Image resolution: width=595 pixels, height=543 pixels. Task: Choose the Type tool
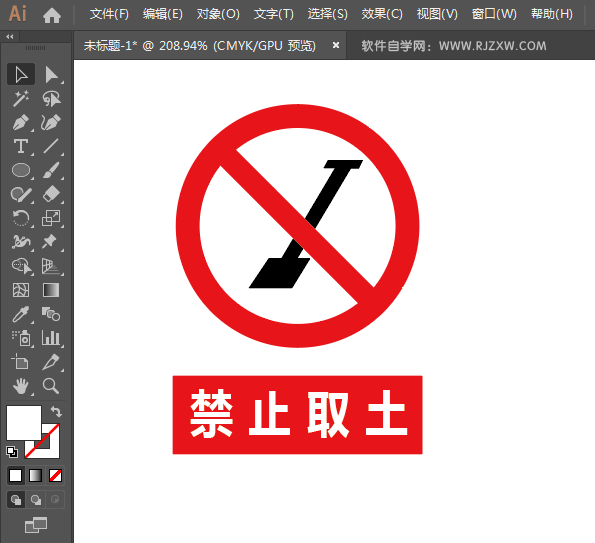[x=21, y=146]
